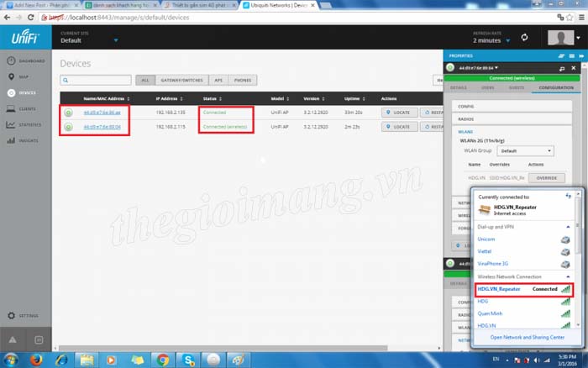
Task: Open the Clients section in sidebar
Action: click(22, 108)
